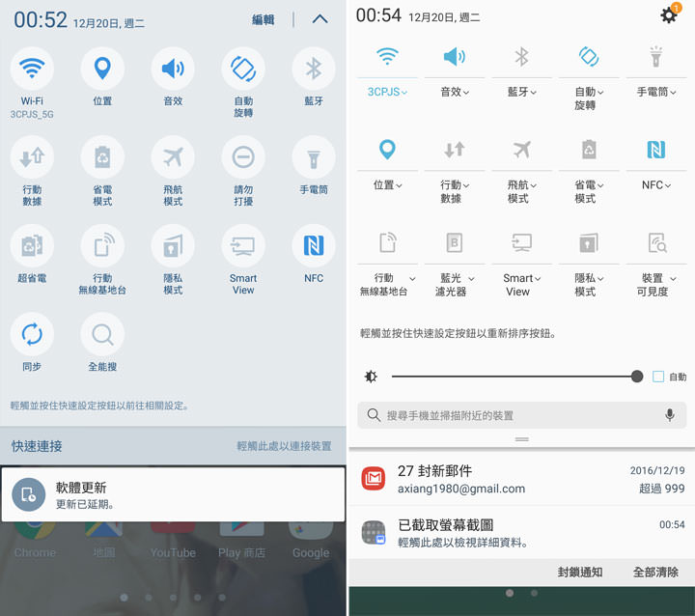Expand 飛航模式 dropdown in right panel
This screenshot has width=695, height=616.
tap(533, 185)
